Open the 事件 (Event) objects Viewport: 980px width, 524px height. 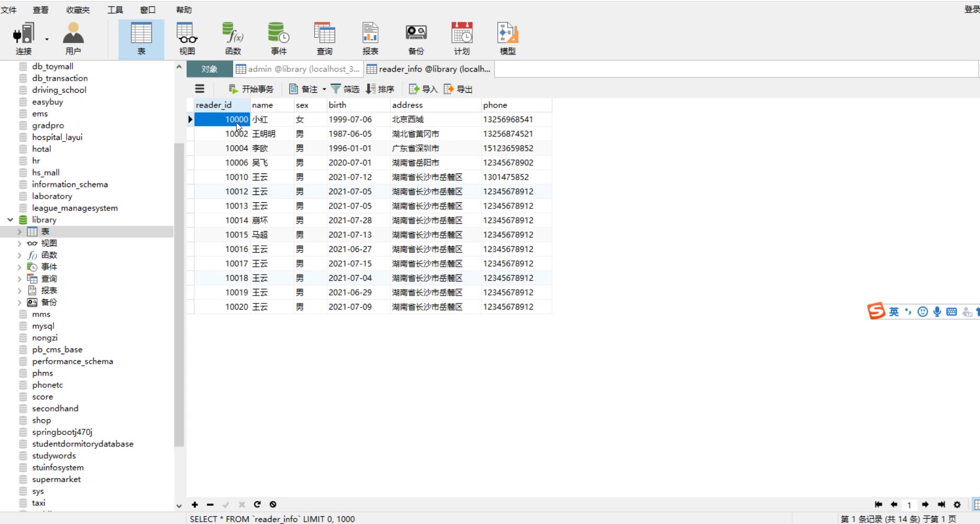279,39
